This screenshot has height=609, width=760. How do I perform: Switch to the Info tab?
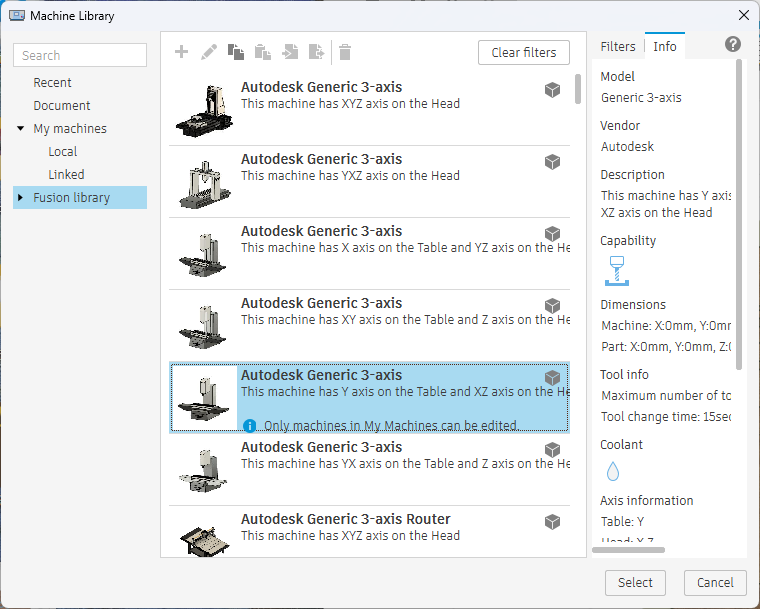point(664,46)
